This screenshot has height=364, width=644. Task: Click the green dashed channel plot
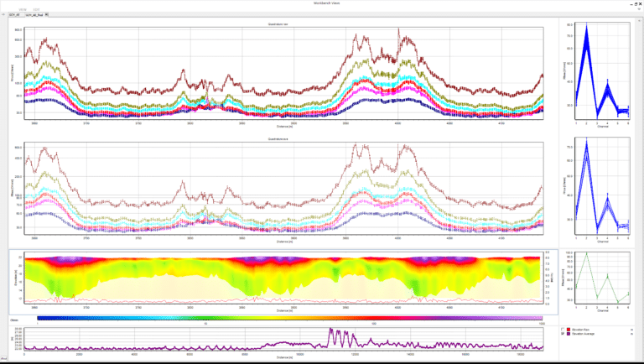click(x=602, y=278)
